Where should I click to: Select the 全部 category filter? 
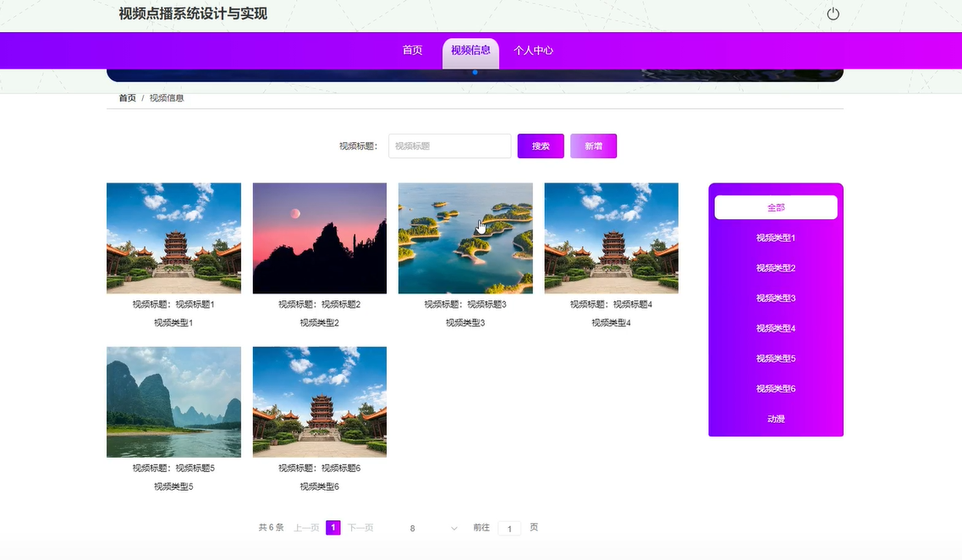point(776,207)
